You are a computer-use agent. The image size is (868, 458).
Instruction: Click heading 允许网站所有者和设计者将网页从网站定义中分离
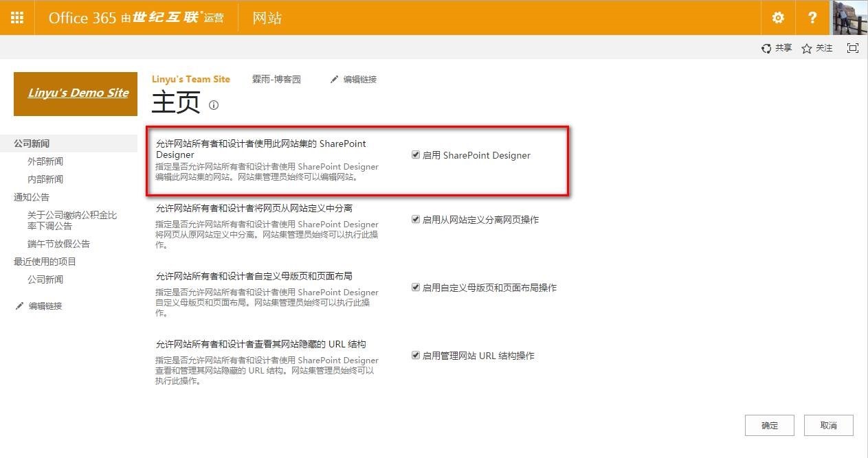[254, 207]
